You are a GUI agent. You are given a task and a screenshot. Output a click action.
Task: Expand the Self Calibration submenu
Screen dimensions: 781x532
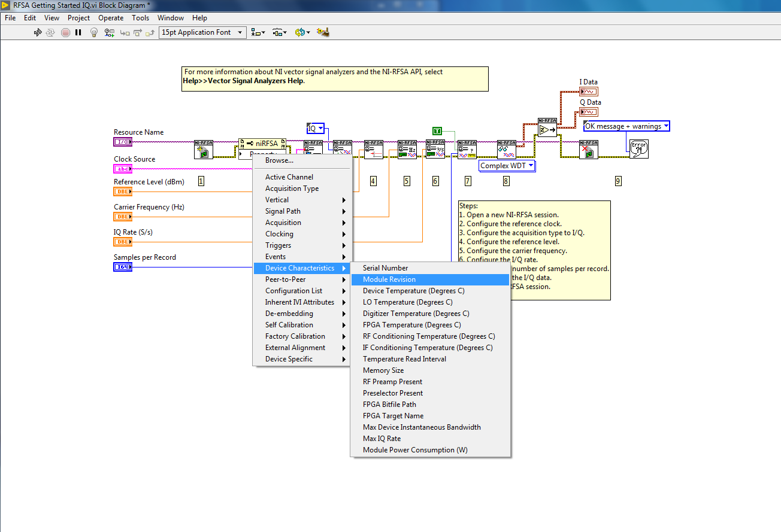(x=302, y=325)
